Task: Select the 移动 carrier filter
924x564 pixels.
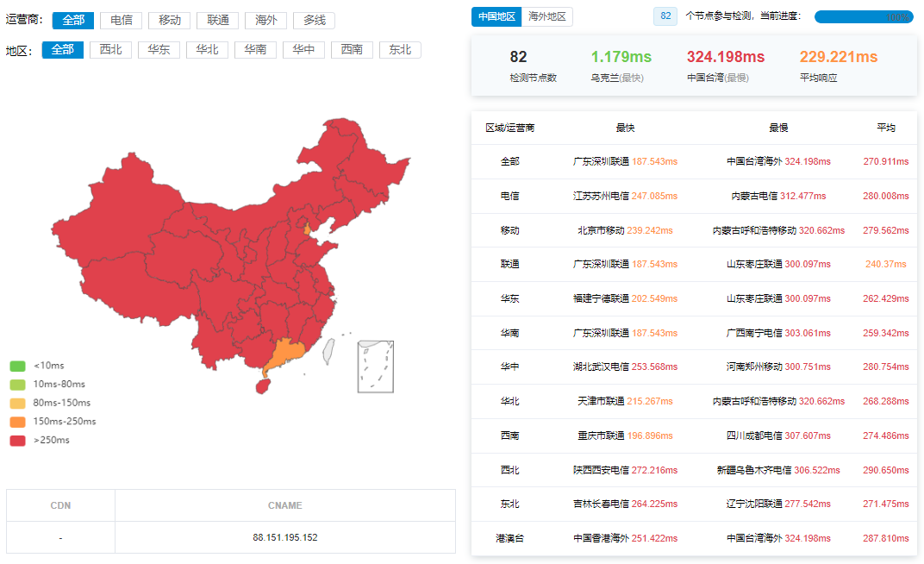Action: (170, 20)
